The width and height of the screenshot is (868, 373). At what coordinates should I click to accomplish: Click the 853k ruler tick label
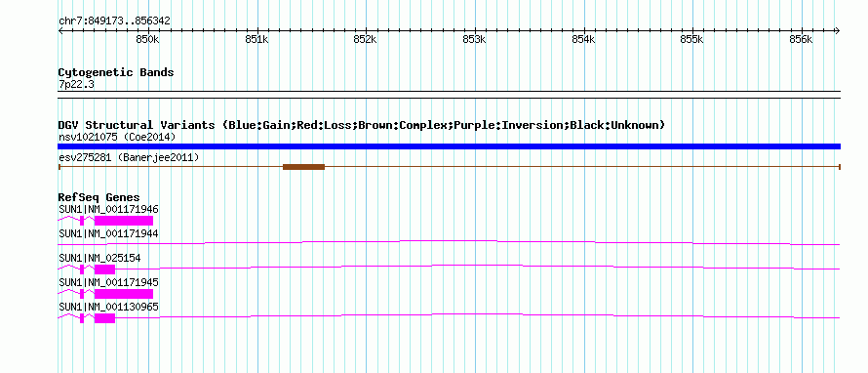click(x=474, y=39)
